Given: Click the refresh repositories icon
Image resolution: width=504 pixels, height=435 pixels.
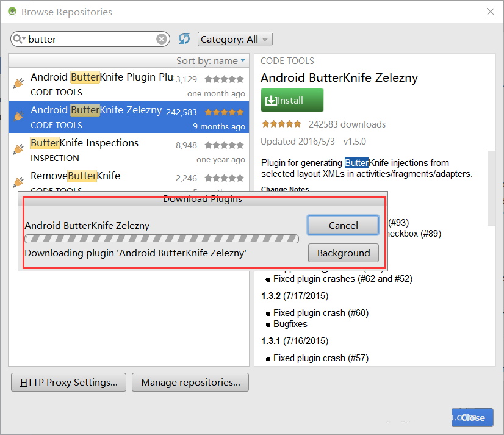Looking at the screenshot, I should 184,39.
